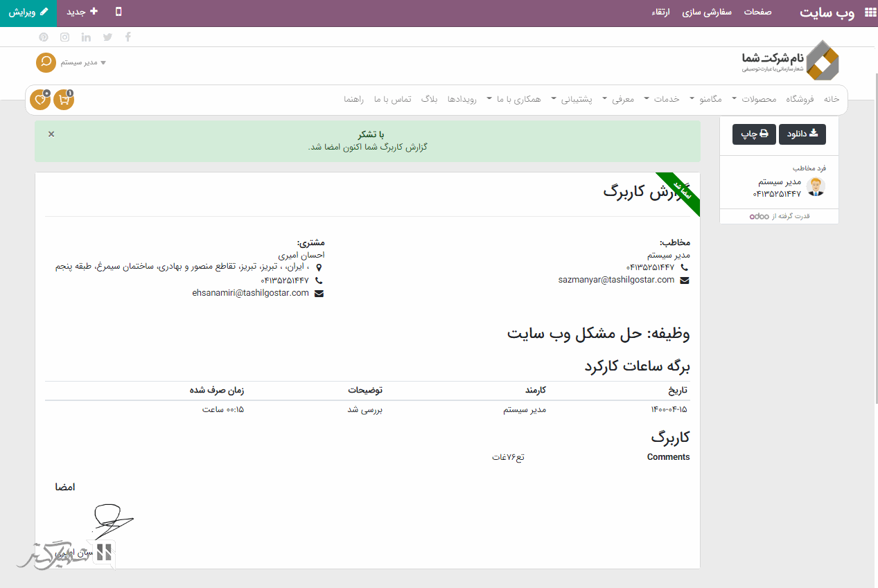Open the apps grid menu icon
The height and width of the screenshot is (588, 878).
coord(869,12)
